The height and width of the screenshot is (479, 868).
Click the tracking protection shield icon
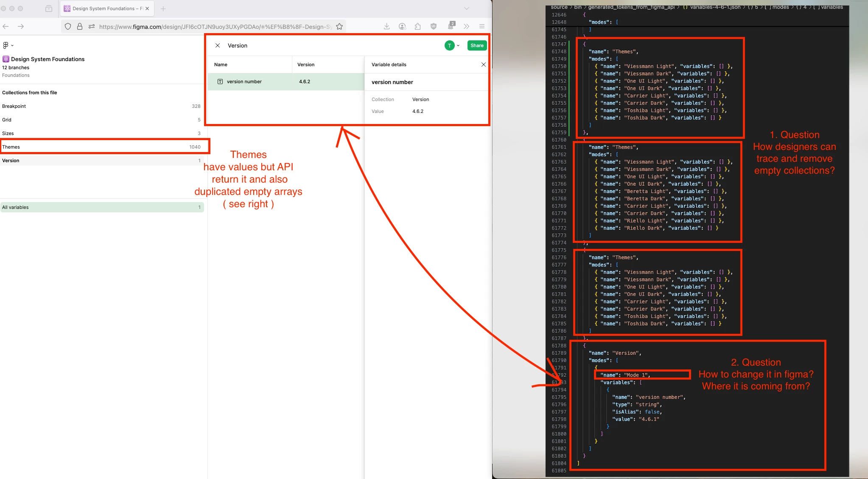click(68, 26)
